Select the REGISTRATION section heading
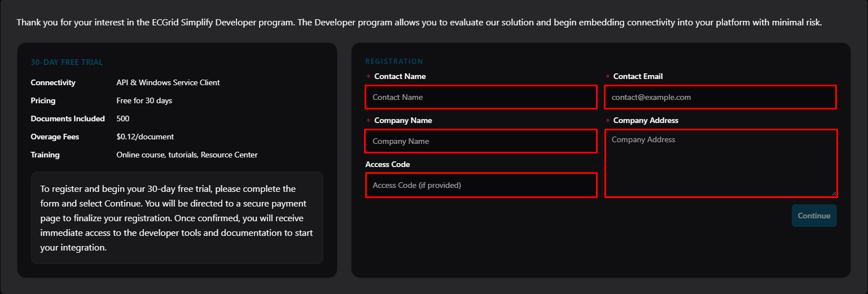 (x=394, y=61)
